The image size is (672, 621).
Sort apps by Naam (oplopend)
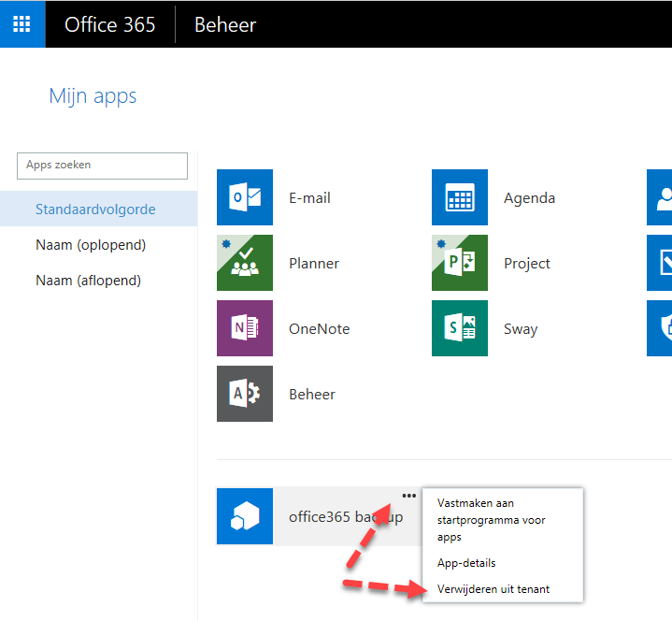pyautogui.click(x=91, y=245)
